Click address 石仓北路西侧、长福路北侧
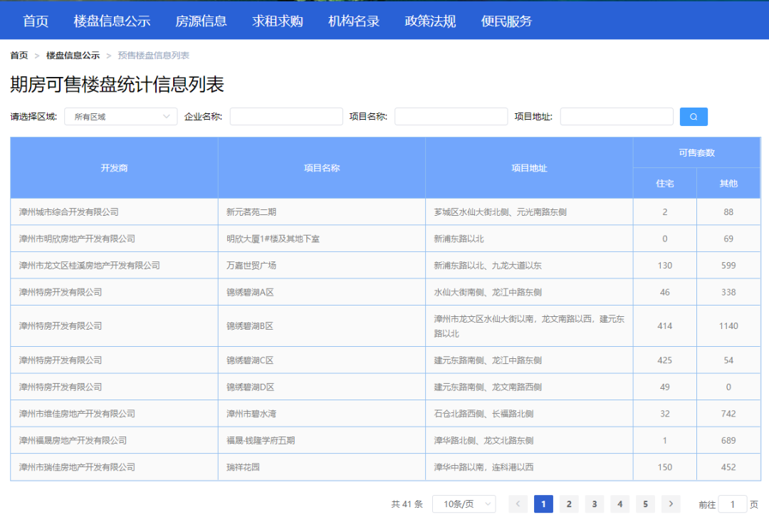 [483, 414]
